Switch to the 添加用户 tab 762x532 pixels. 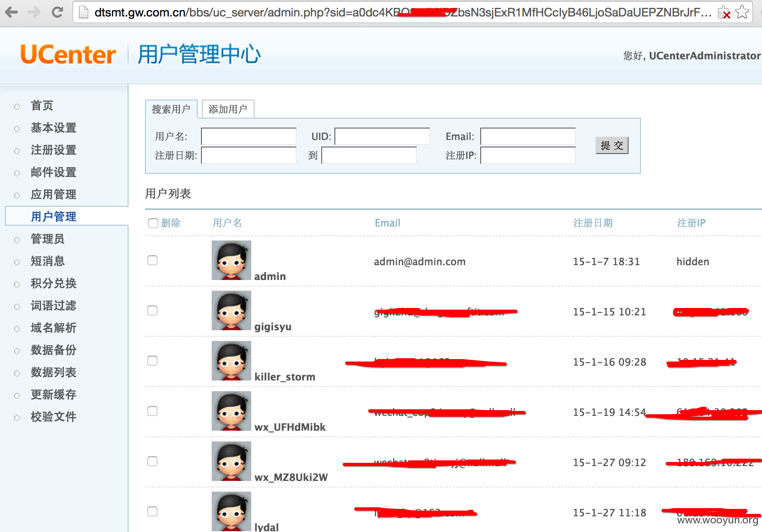click(228, 109)
